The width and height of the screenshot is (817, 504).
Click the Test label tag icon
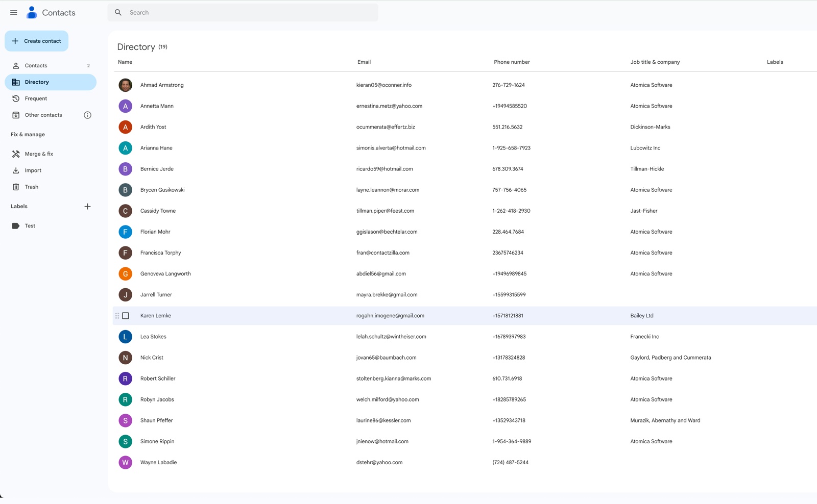[x=16, y=226]
